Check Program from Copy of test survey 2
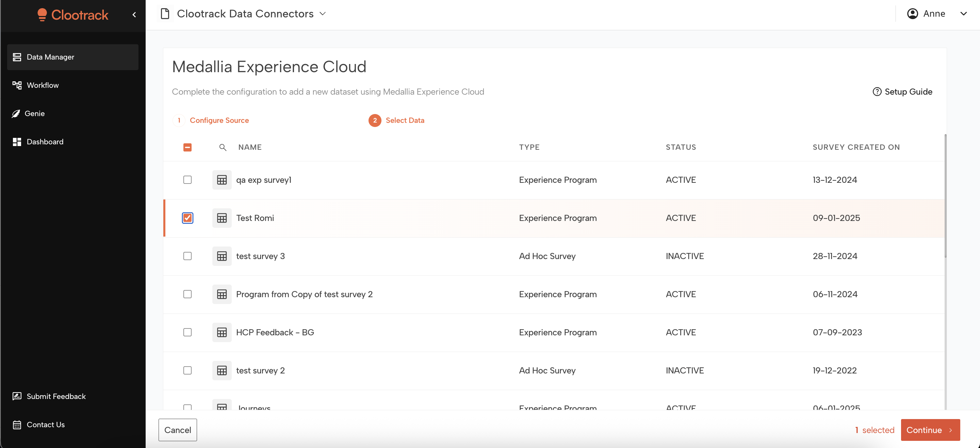 click(187, 294)
